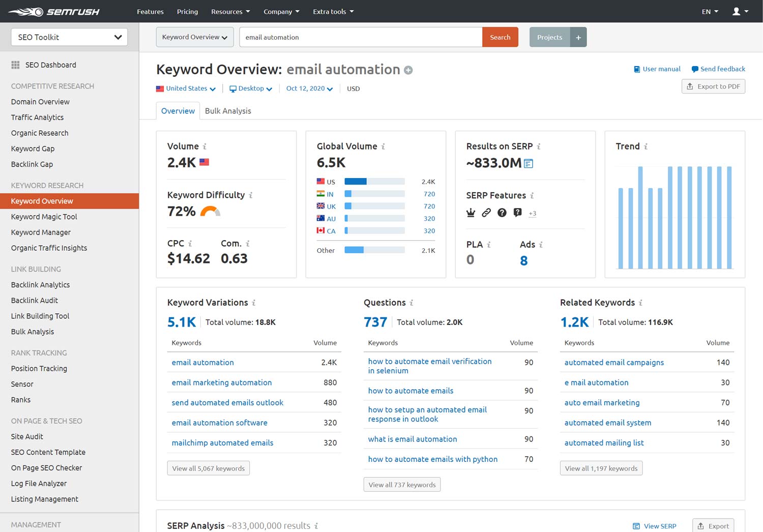The width and height of the screenshot is (763, 532).
Task: Select the Overview tab
Action: (178, 111)
